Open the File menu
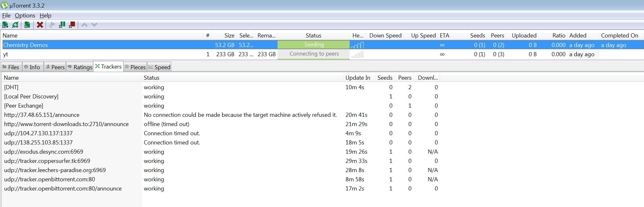Image resolution: width=644 pixels, height=207 pixels. click(x=6, y=16)
